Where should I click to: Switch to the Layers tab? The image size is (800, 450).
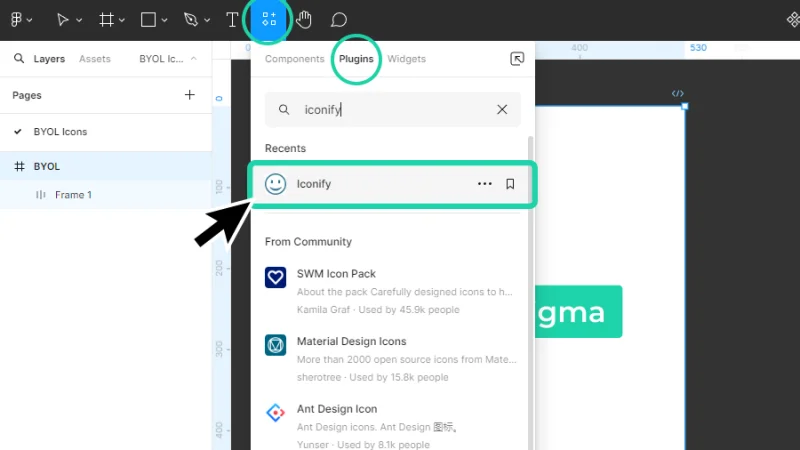(49, 59)
